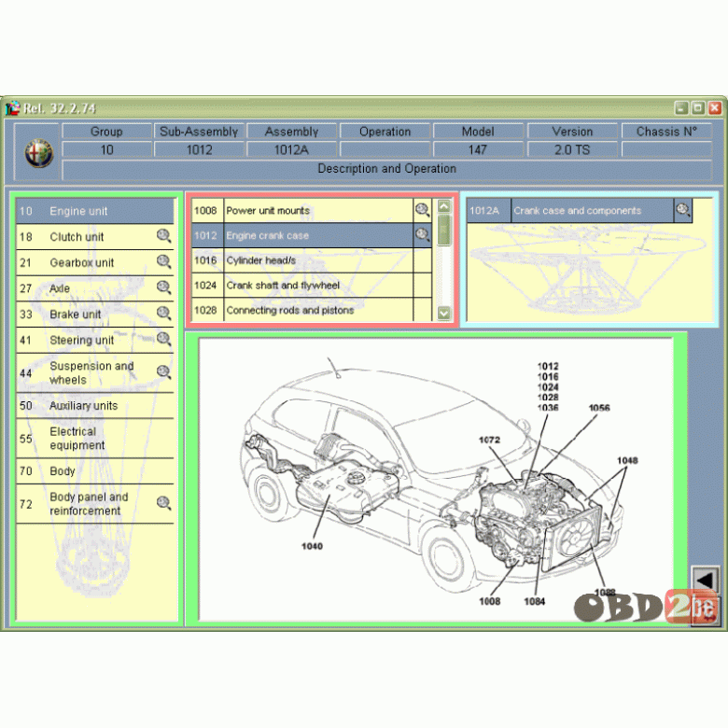Viewport: 728px width, 728px height.
Task: Select group 55 Electrical equipment
Action: coord(95,439)
